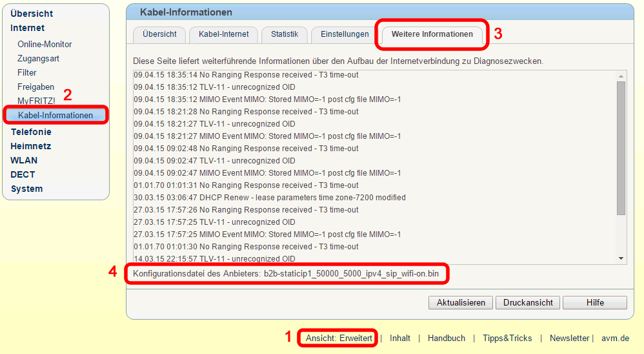Open the WLAN sidebar menu

(24, 160)
